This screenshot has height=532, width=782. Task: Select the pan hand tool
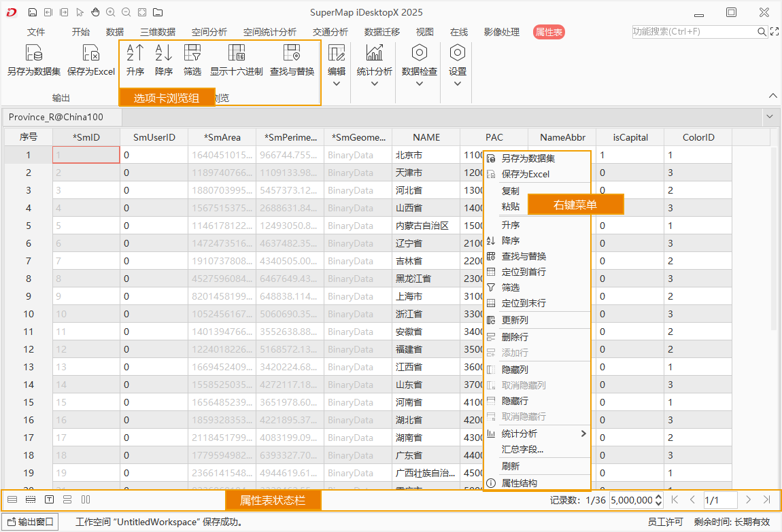coord(95,12)
